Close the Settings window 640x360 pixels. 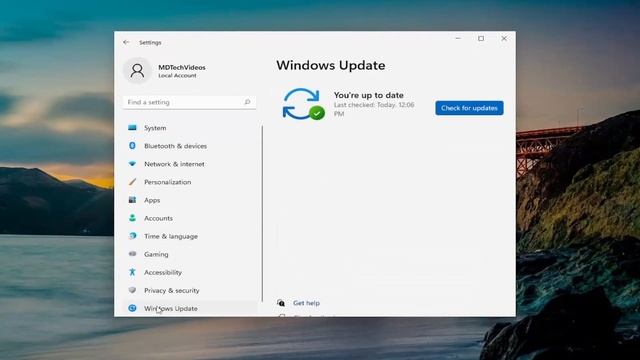coord(504,38)
